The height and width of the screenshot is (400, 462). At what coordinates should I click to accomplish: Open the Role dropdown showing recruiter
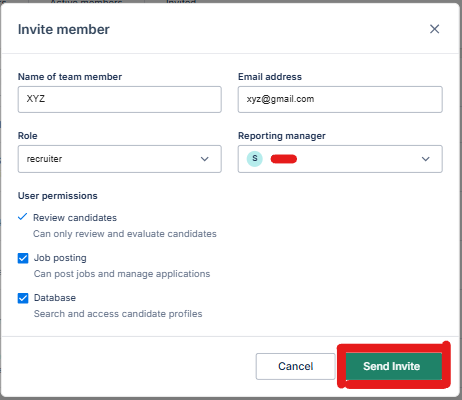pyautogui.click(x=120, y=159)
